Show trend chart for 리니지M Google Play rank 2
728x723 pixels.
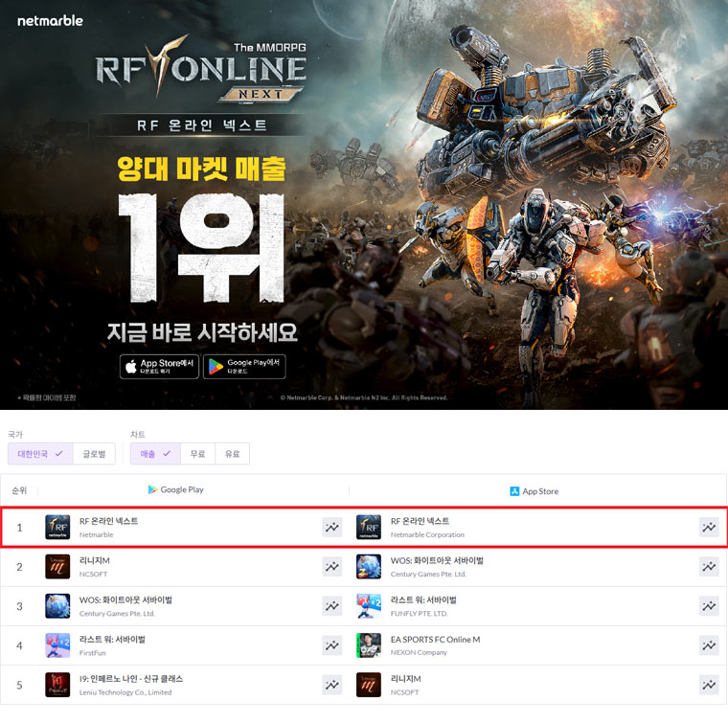[x=332, y=567]
